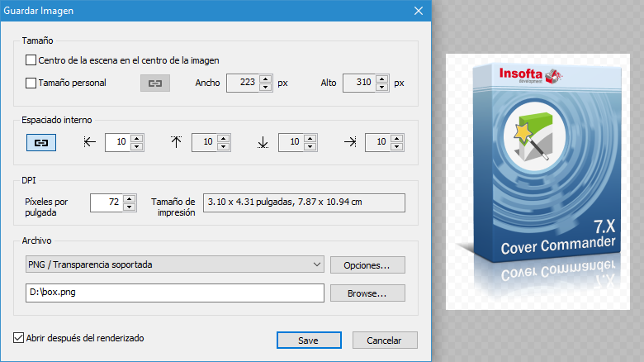Decrease Píxeles por pulgada with down arrow
The height and width of the screenshot is (362, 644).
pyautogui.click(x=130, y=207)
